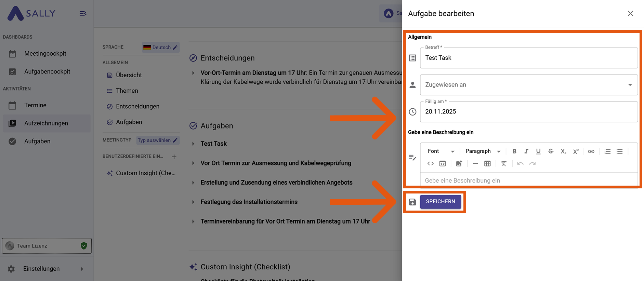The width and height of the screenshot is (644, 281).
Task: Insert a numbered list
Action: point(607,151)
